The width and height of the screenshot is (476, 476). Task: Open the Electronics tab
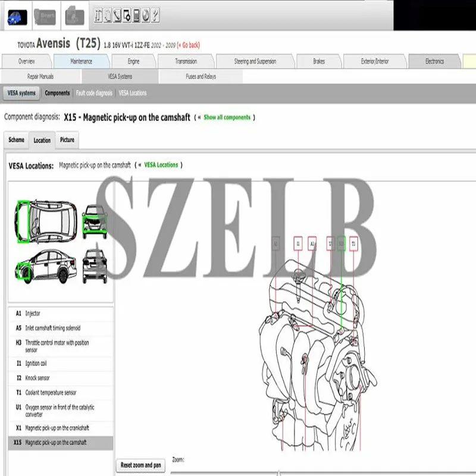[434, 61]
